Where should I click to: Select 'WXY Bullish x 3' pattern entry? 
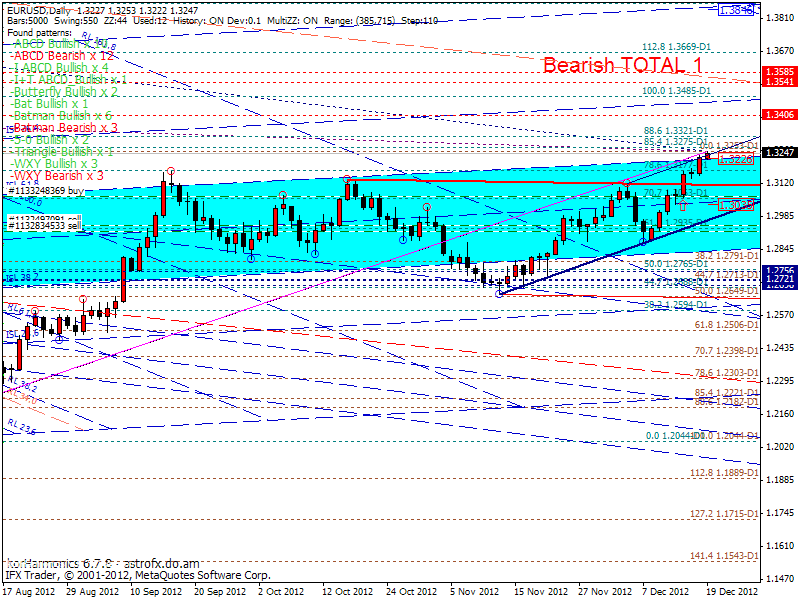[x=54, y=163]
